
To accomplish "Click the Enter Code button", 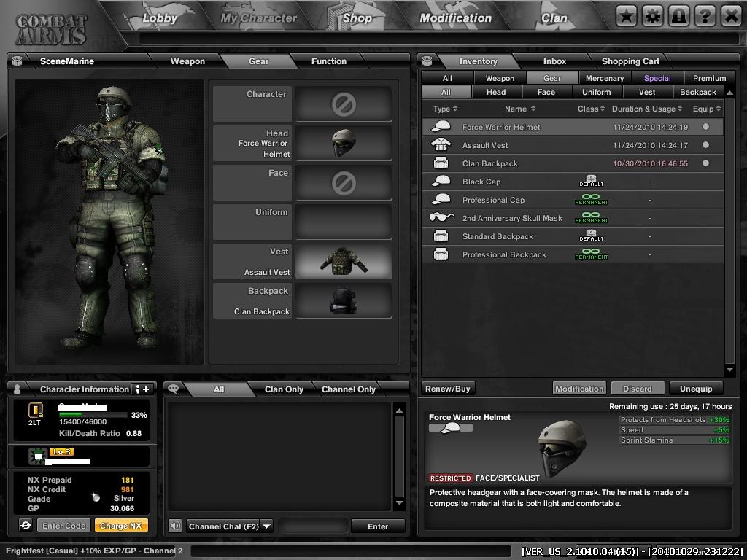I will point(64,526).
